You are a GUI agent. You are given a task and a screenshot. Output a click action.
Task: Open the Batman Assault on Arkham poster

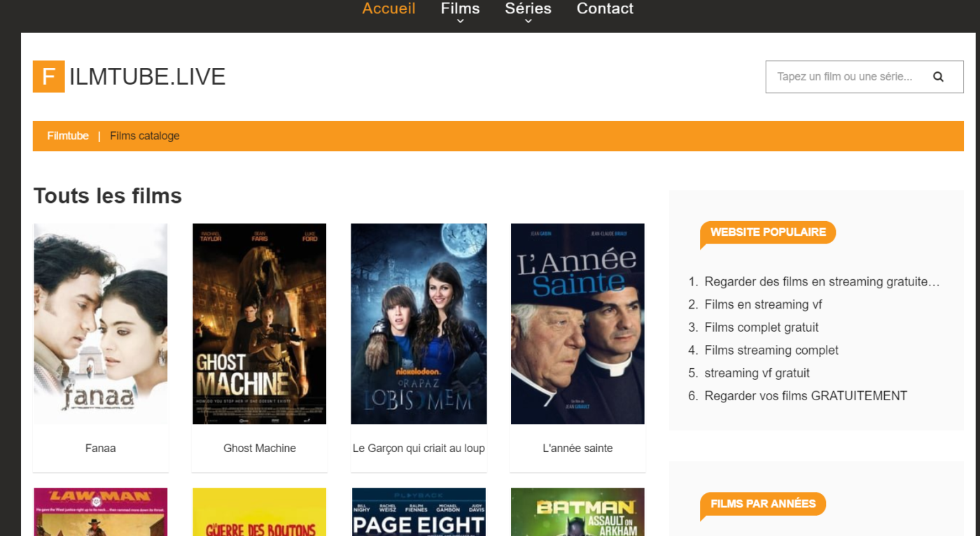[x=577, y=512]
